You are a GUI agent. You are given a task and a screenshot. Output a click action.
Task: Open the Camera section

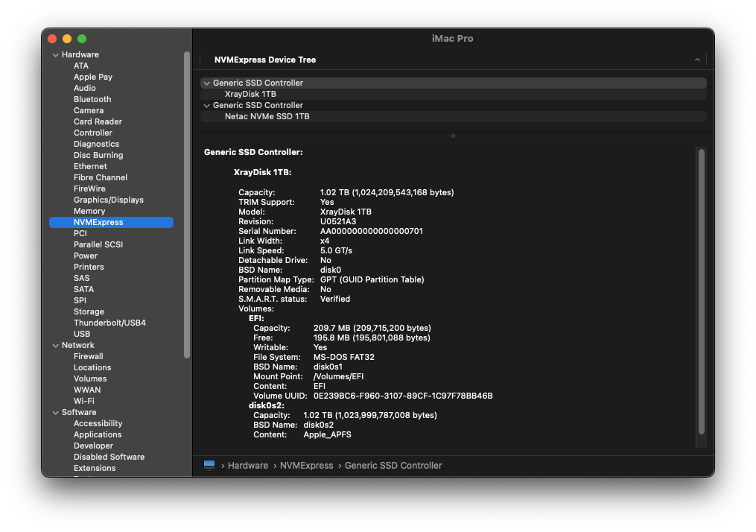(x=89, y=110)
